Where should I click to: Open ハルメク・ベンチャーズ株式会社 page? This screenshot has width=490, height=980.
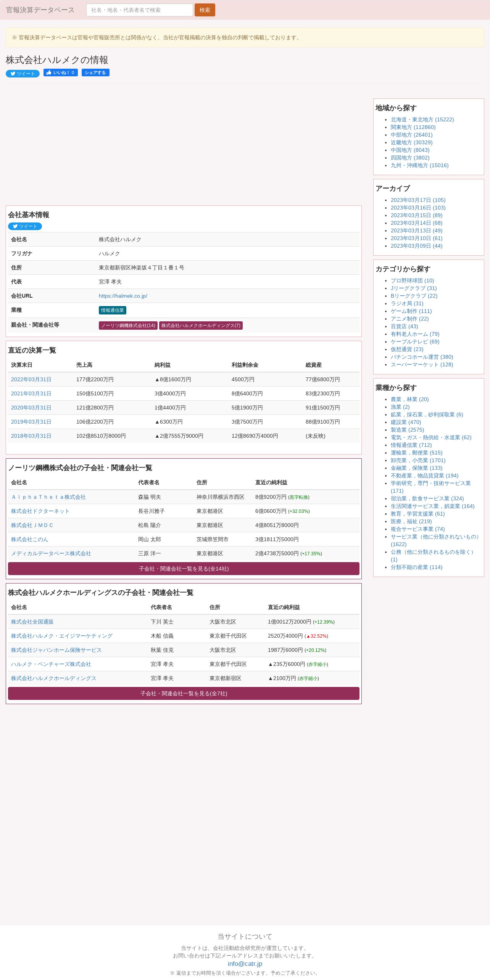tap(51, 664)
